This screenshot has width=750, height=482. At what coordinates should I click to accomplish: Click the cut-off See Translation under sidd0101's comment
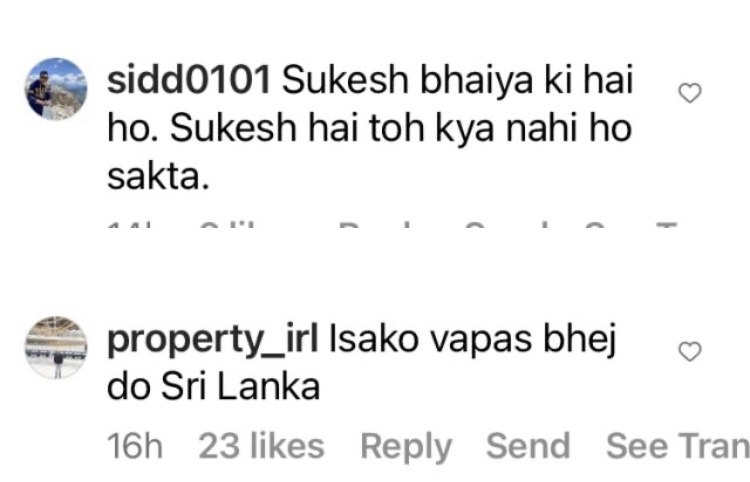tap(631, 225)
